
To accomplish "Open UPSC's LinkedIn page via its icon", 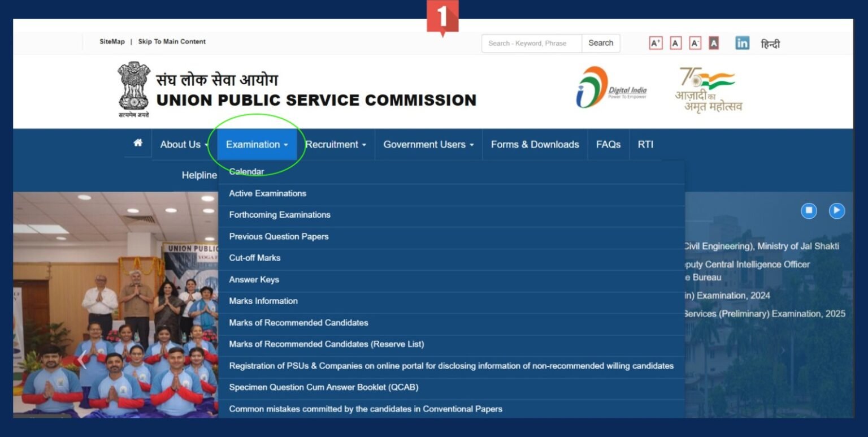I will coord(742,42).
